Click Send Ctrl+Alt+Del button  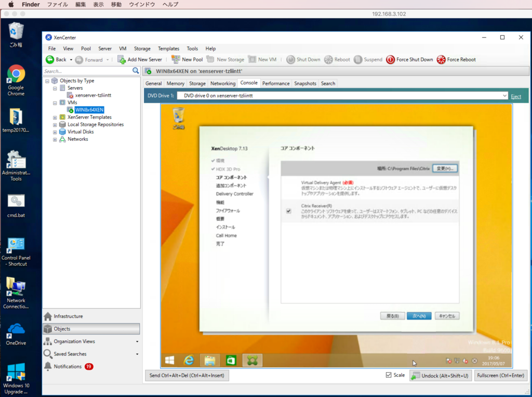[x=187, y=375]
